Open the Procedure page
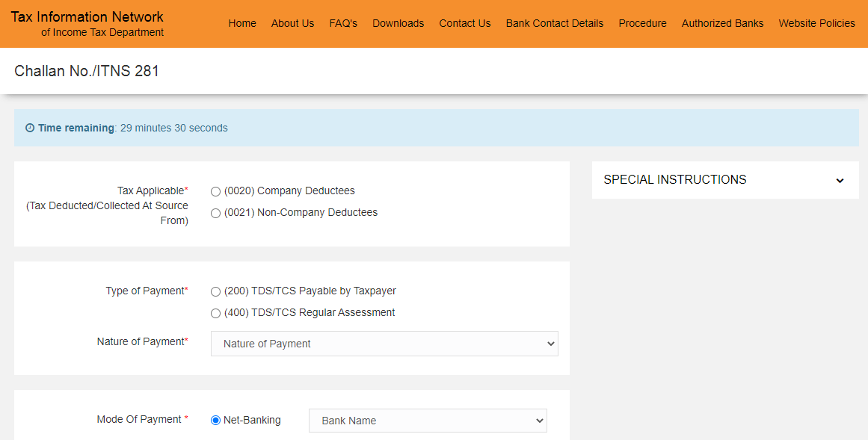 coord(642,23)
